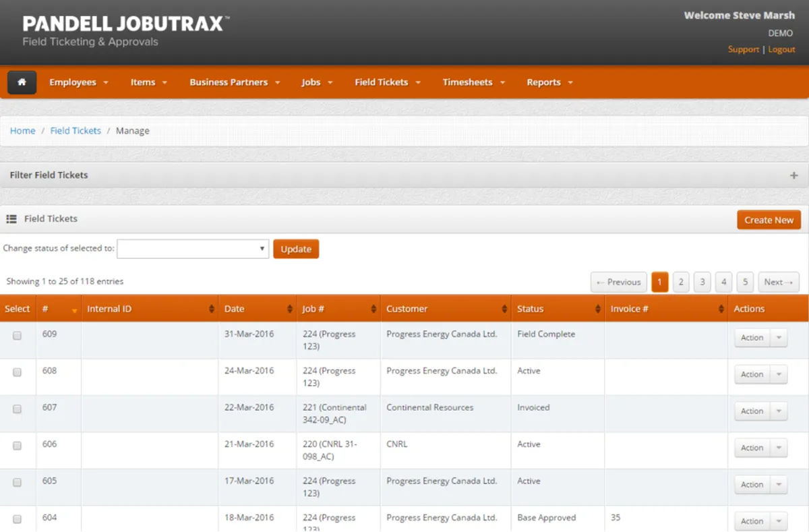Jump to page 3

(702, 282)
